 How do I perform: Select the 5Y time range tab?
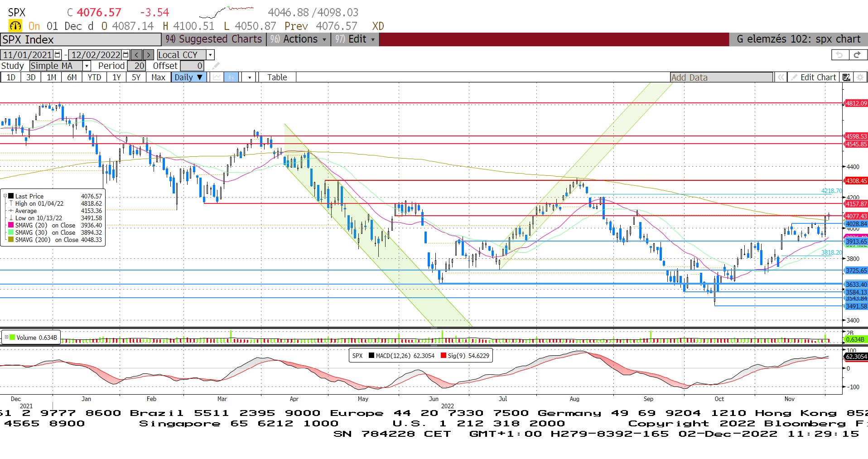(136, 77)
